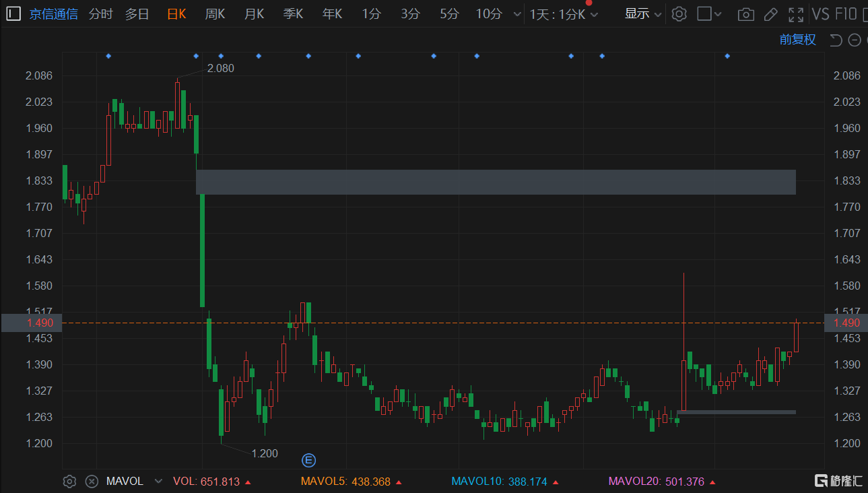This screenshot has height=493, width=868.
Task: Open the VS stock comparison
Action: [x=820, y=13]
